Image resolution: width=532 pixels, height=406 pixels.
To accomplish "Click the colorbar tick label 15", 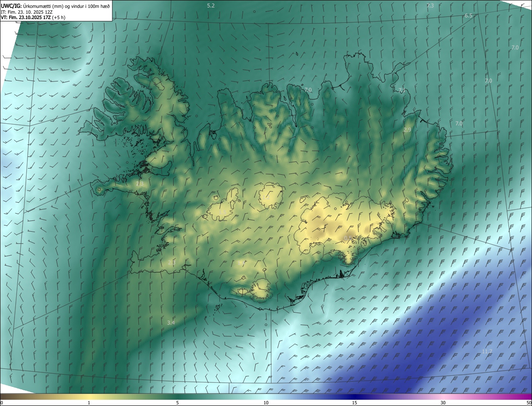I will coord(355,403).
